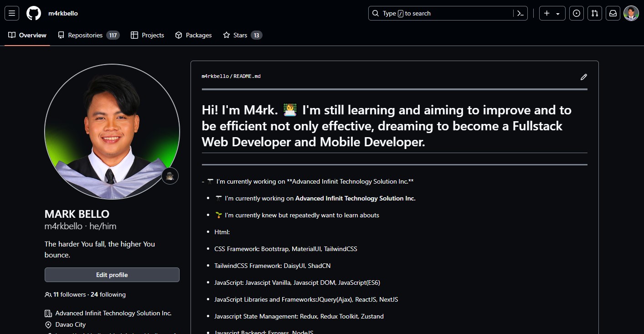
Task: Click the Javascript State Management line
Action: [299, 316]
